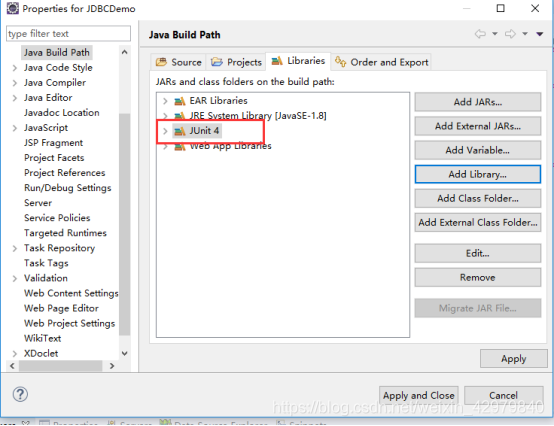Maximize the Properties dialog window

[500, 8]
